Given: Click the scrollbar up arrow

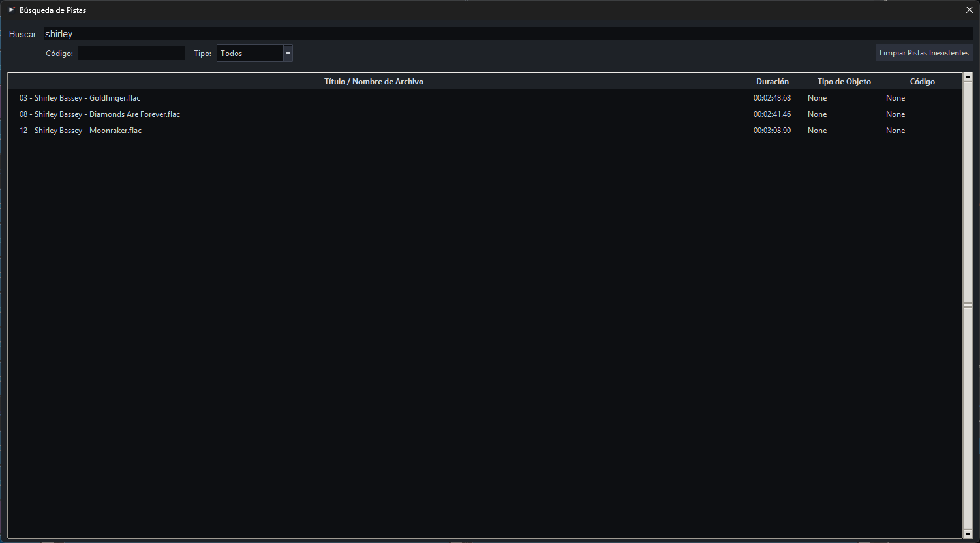Looking at the screenshot, I should click(968, 78).
